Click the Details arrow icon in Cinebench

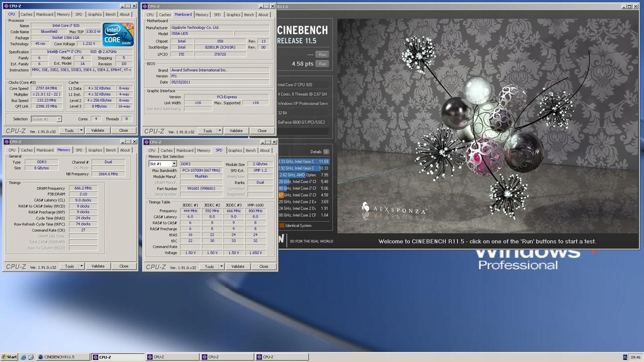(x=326, y=151)
